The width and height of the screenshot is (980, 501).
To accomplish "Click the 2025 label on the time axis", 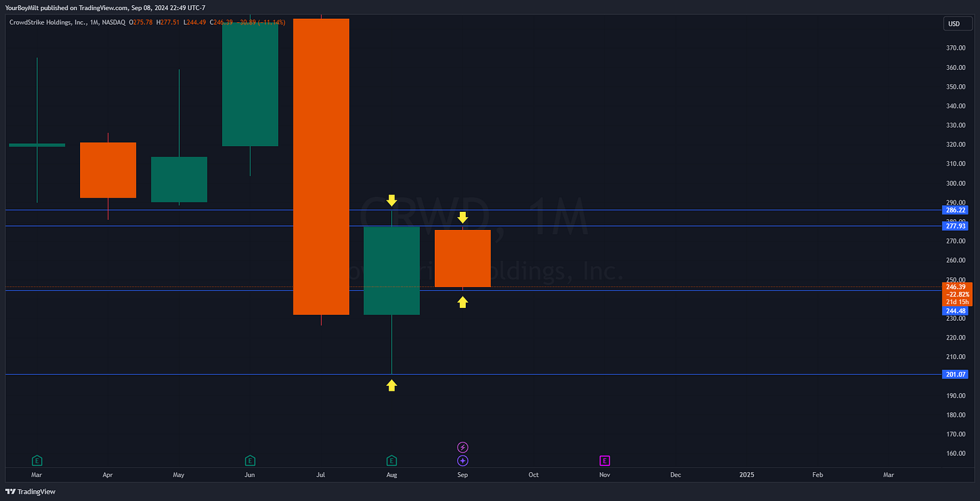I will 746,475.
